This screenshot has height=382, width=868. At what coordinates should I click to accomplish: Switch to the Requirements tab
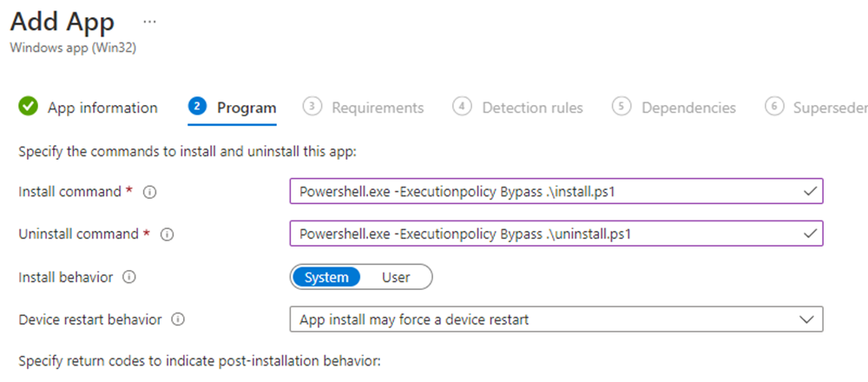[x=378, y=108]
